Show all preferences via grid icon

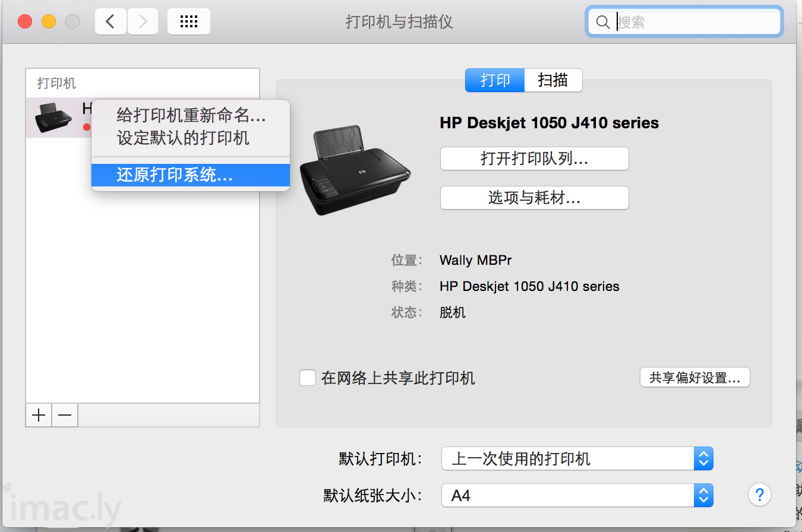click(x=188, y=22)
